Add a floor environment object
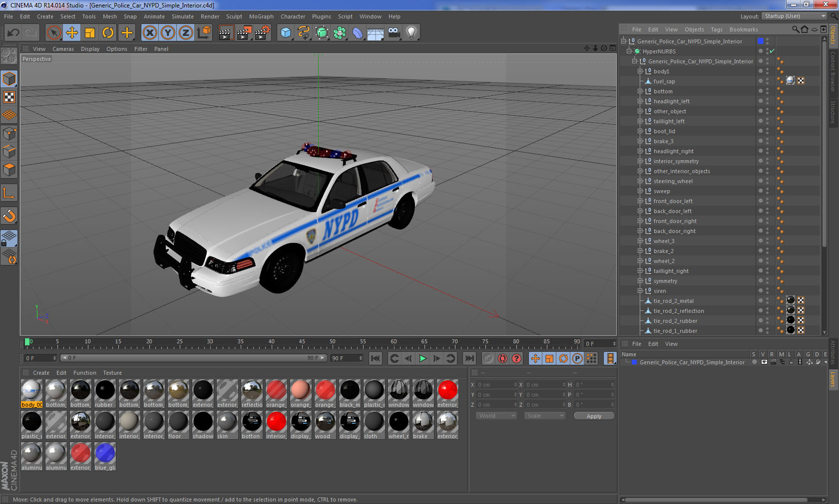This screenshot has width=839, height=504. [376, 33]
